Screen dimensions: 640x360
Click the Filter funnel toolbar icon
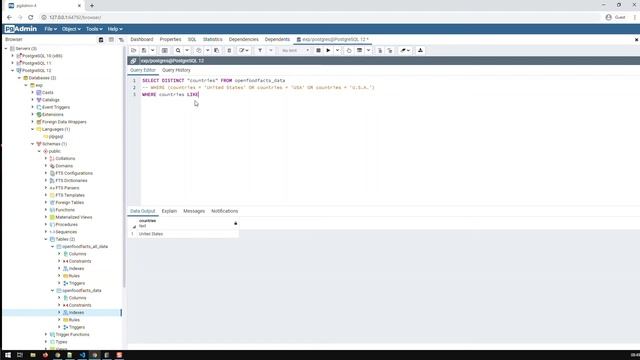(x=260, y=51)
